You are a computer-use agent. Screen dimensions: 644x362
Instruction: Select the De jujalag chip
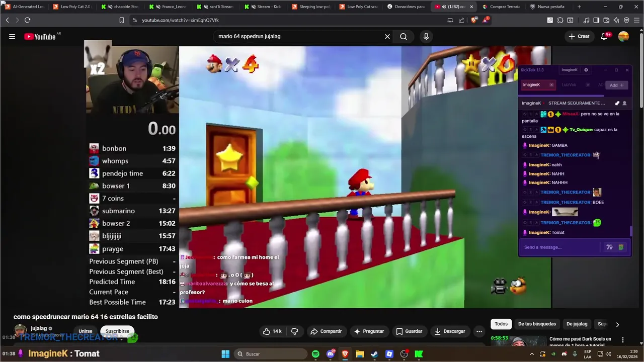(577, 324)
